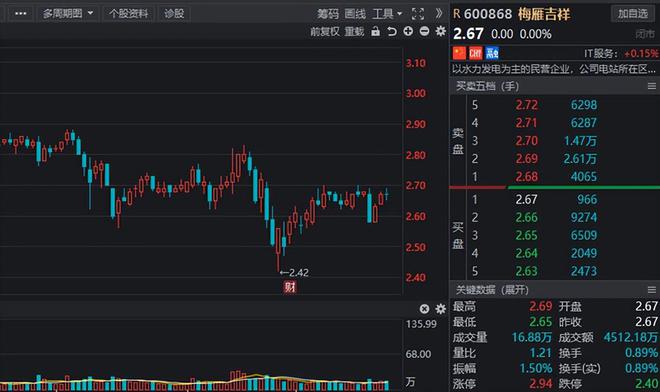Open the 诊股 tab
Image resolution: width=660 pixels, height=392 pixels.
click(174, 13)
